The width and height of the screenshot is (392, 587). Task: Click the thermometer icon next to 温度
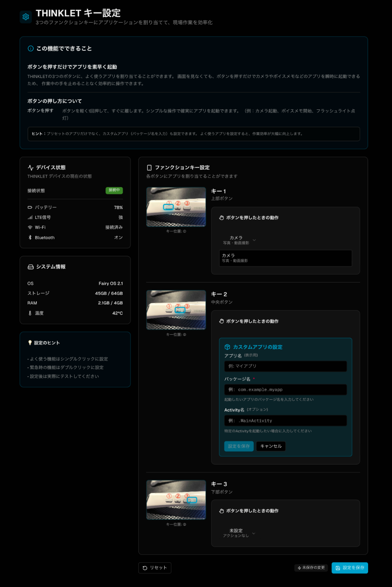(30, 313)
